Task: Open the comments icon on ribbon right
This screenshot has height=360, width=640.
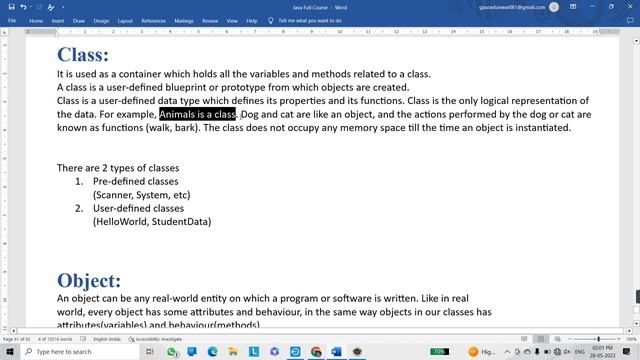Action: [630, 20]
